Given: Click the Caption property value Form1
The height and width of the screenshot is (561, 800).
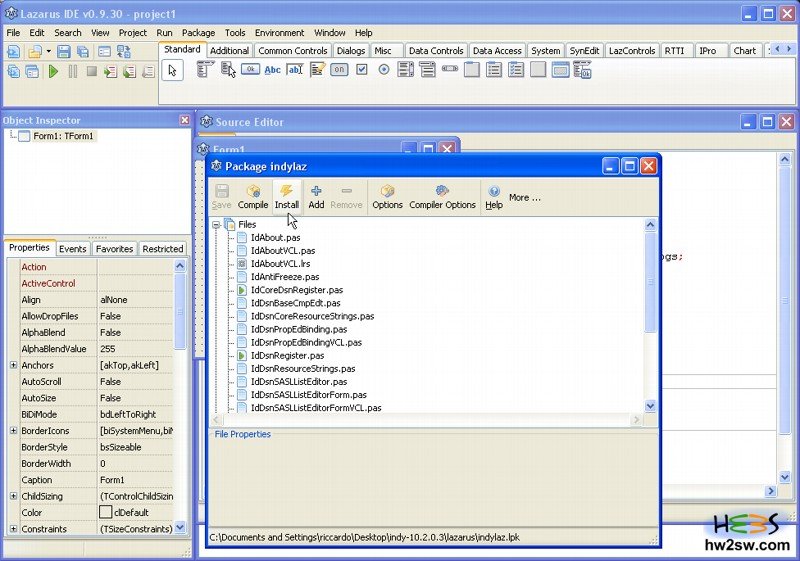Looking at the screenshot, I should pos(136,480).
